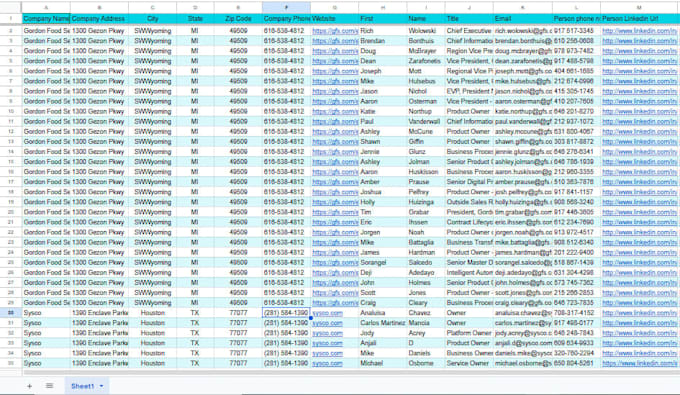
Task: Switch to the Sheet1 tab
Action: click(82, 386)
